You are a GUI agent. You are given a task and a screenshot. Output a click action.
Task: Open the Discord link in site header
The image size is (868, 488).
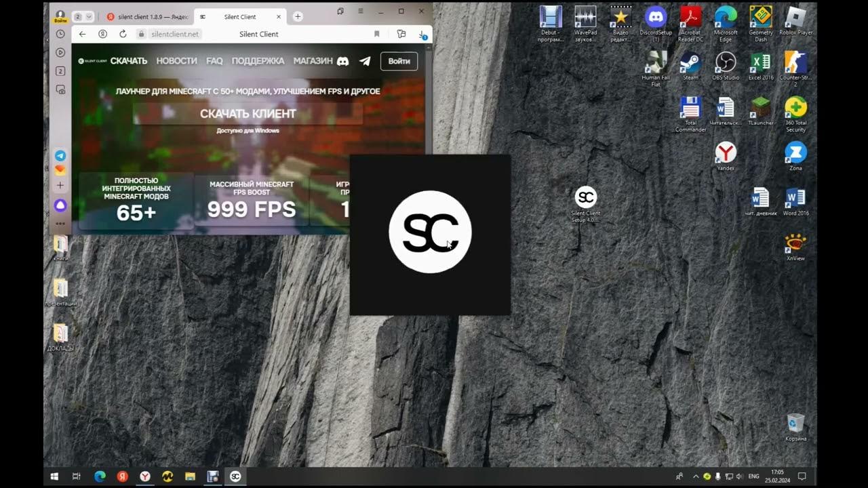342,61
